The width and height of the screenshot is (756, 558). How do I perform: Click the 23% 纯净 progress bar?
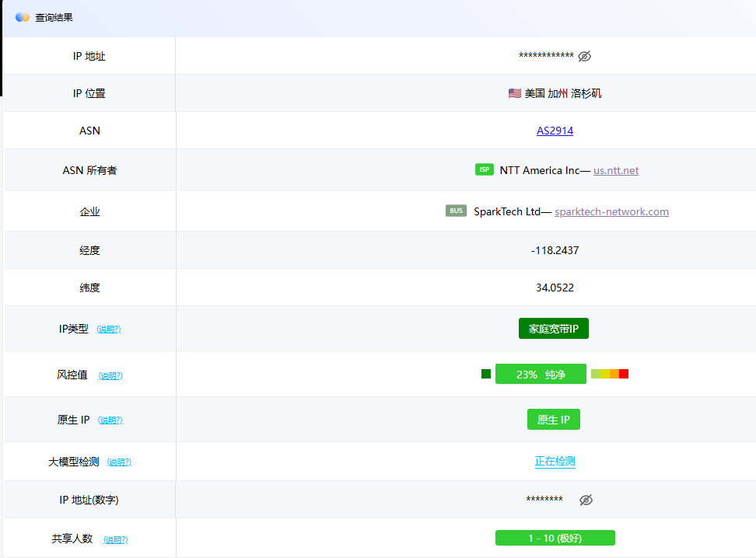541,374
